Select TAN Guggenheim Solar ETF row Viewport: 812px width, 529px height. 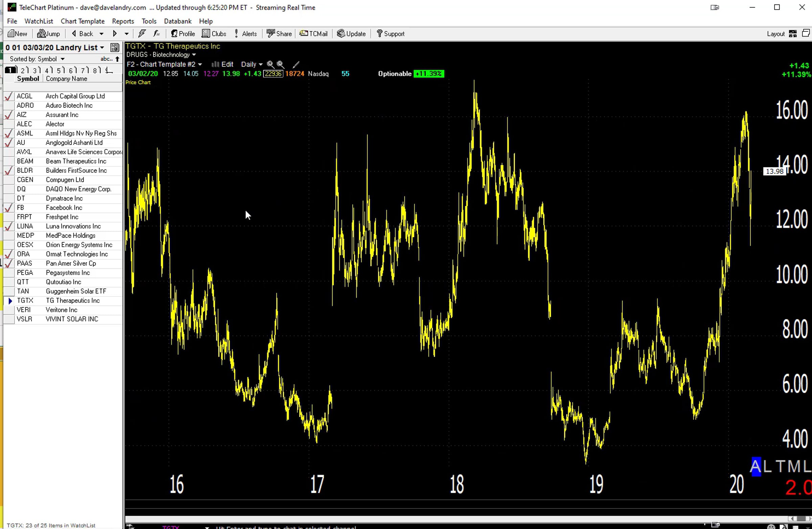[x=63, y=291]
